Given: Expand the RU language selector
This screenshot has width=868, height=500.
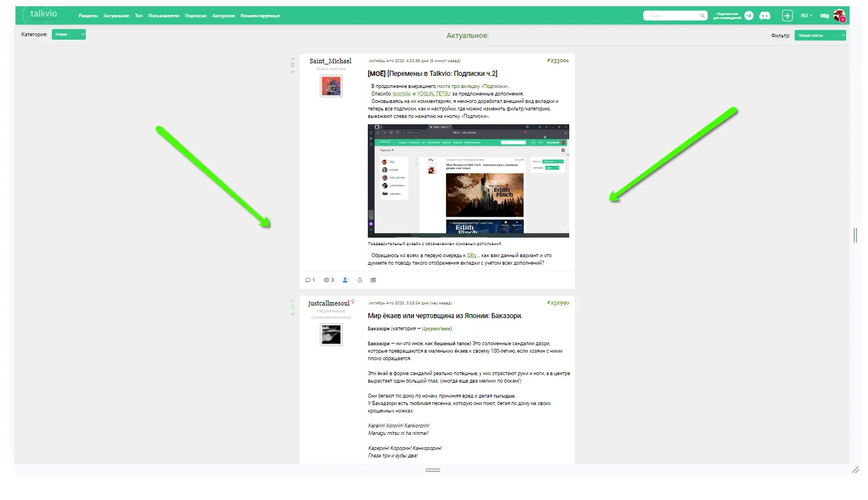Looking at the screenshot, I should pyautogui.click(x=806, y=16).
